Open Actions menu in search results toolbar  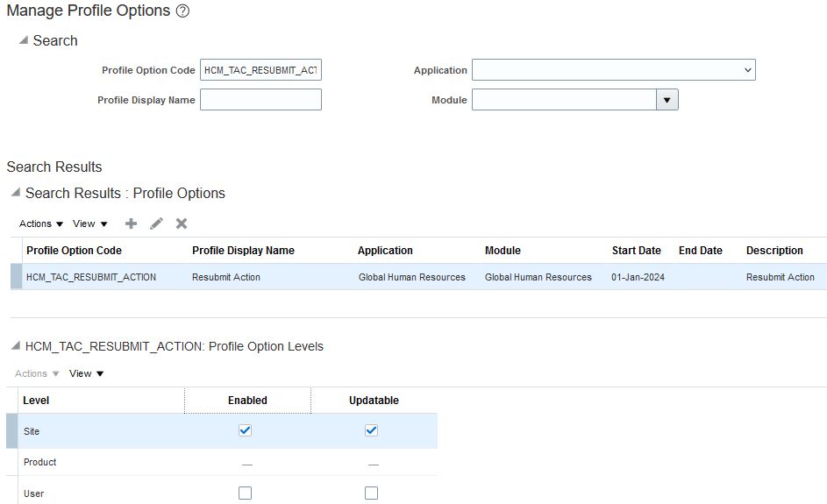point(41,224)
